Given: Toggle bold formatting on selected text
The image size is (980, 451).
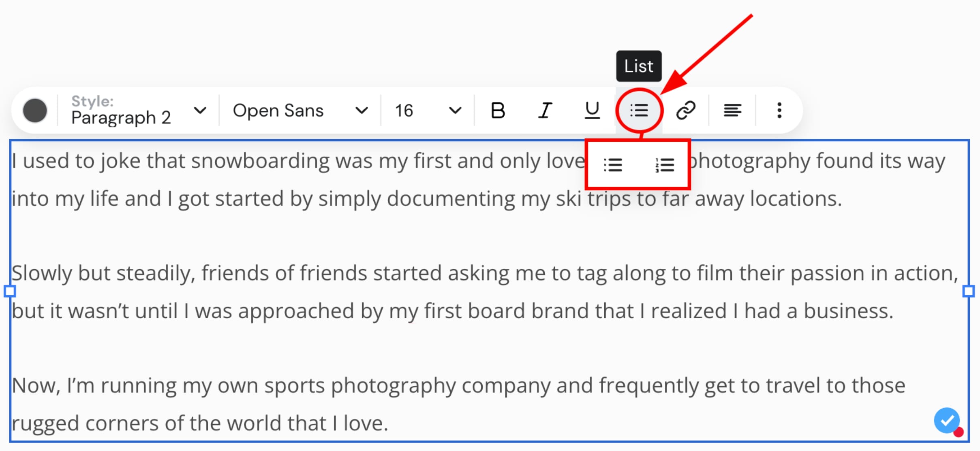Looking at the screenshot, I should (498, 110).
